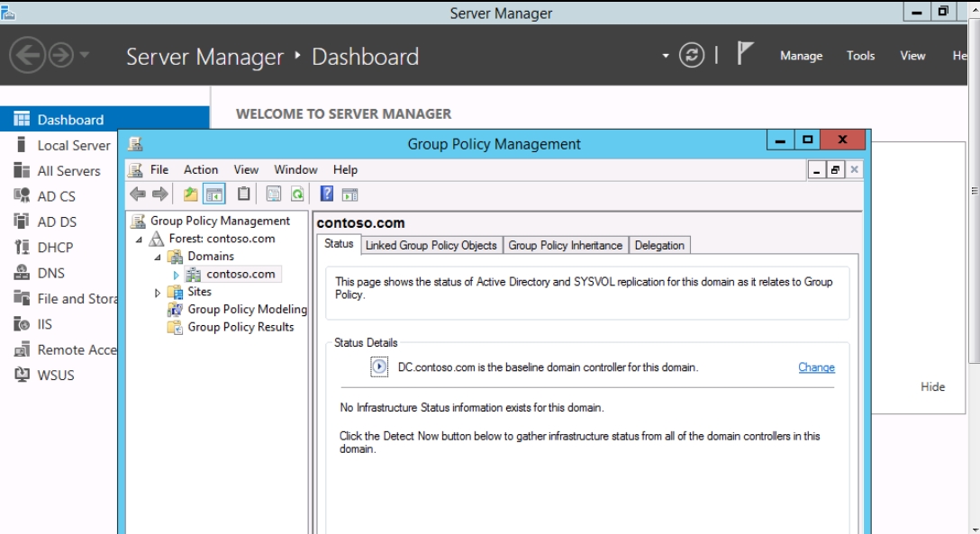Open the Help menu in Group Policy Management
Viewport: 980px width, 534px height.
[x=345, y=170]
